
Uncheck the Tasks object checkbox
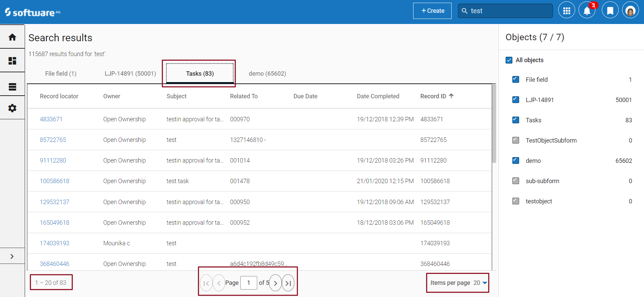516,120
